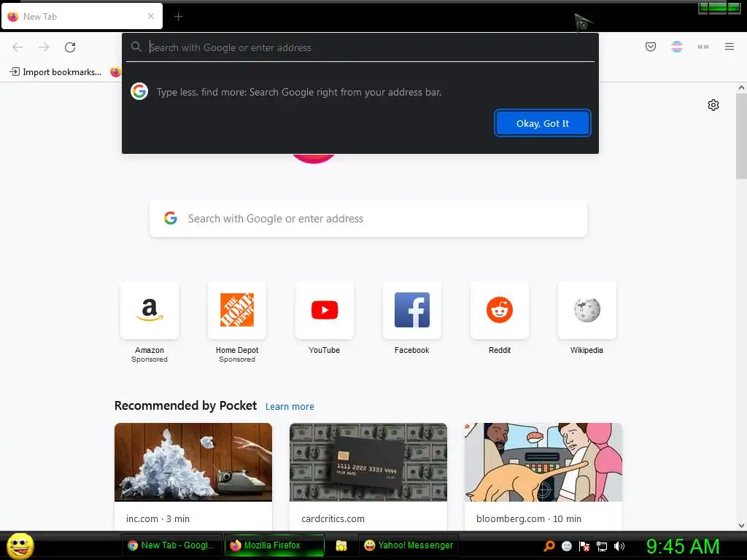This screenshot has width=747, height=560.
Task: Open the smiley face start button
Action: click(20, 545)
